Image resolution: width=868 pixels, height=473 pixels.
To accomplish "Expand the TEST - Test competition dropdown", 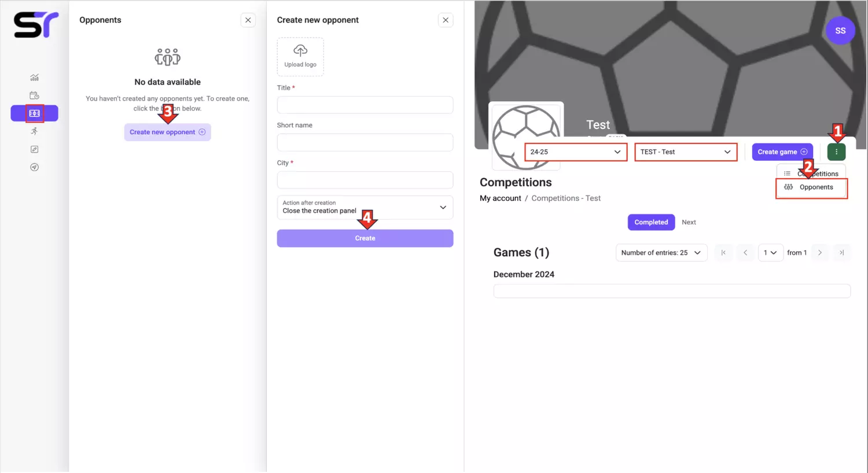I will click(x=686, y=152).
